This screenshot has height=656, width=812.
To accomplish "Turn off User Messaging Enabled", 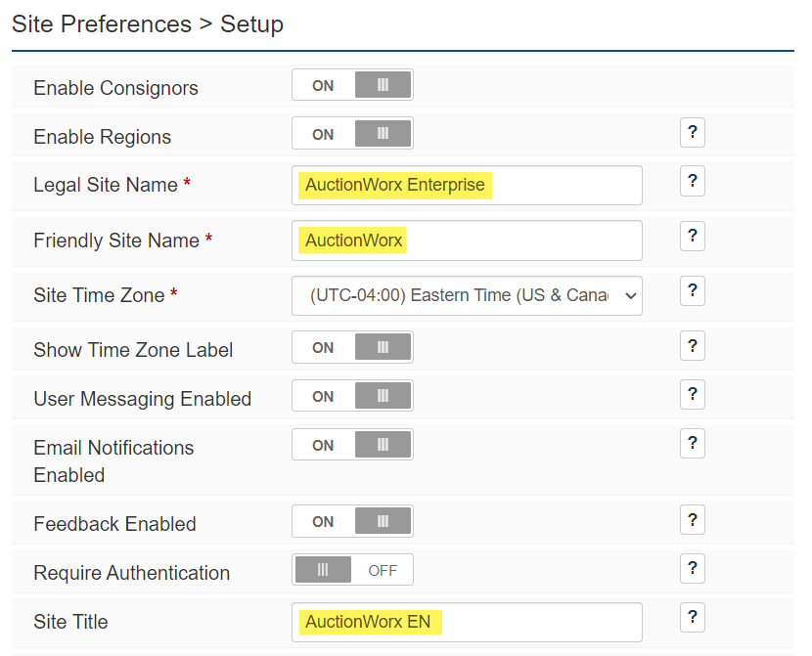I will click(x=352, y=395).
